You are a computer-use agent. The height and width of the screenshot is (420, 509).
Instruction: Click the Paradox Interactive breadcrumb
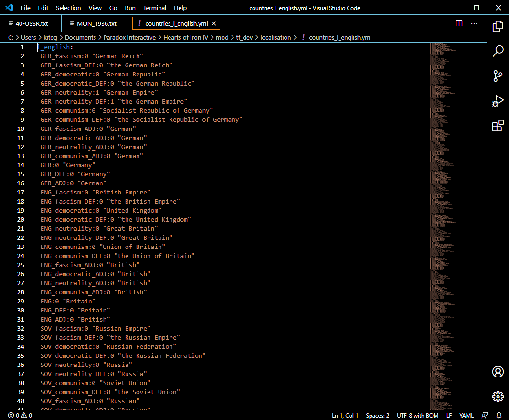point(129,37)
